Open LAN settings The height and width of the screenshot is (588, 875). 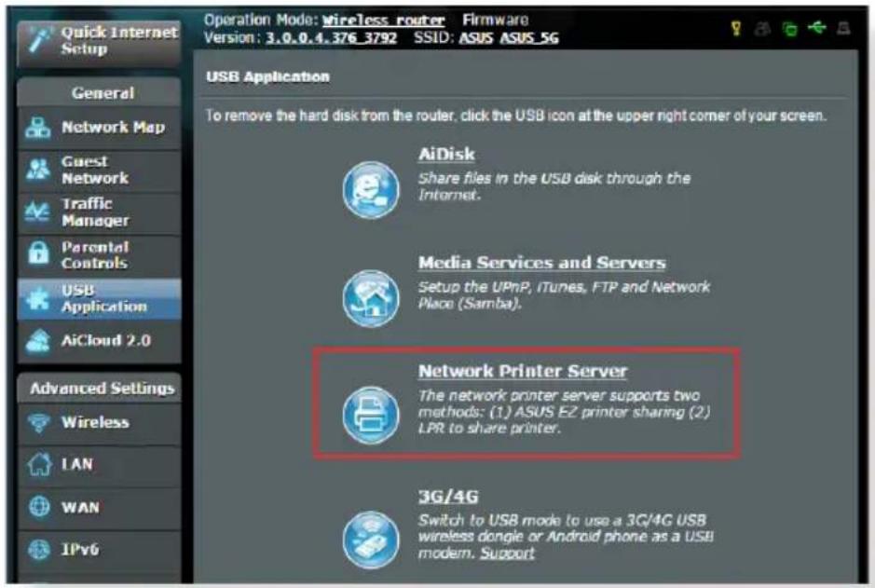(100, 465)
